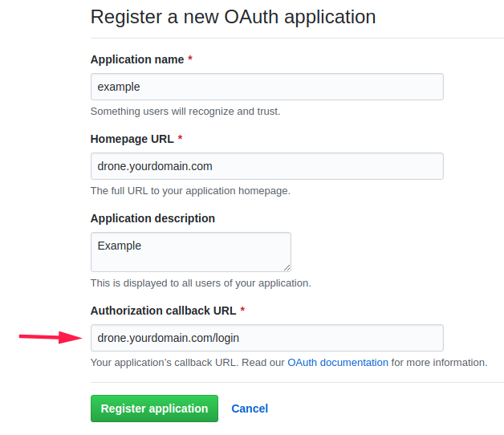Click the red asterisk beside Application name
This screenshot has width=504, height=435.
[190, 60]
